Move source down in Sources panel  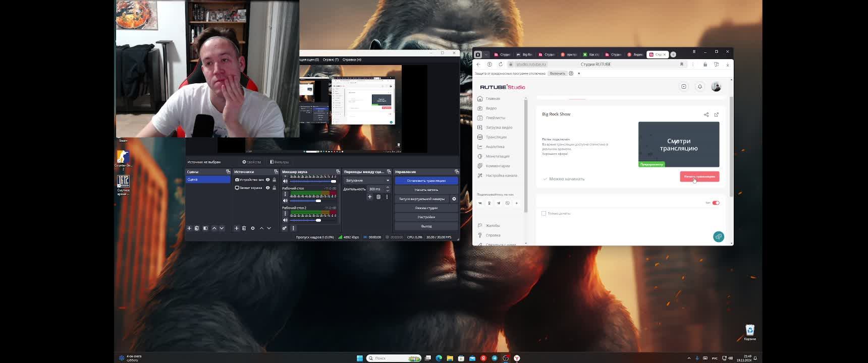269,228
